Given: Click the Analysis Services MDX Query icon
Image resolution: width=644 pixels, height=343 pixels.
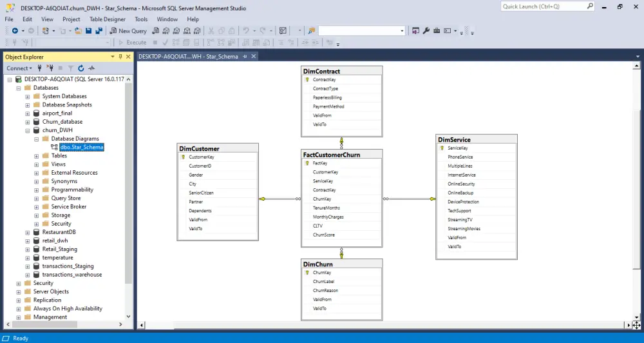Looking at the screenshot, I should click(x=166, y=31).
